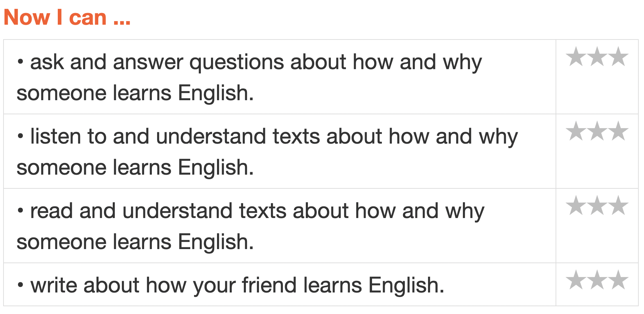Click bullet point before 'listen to and understand'
The height and width of the screenshot is (314, 644).
(21, 137)
